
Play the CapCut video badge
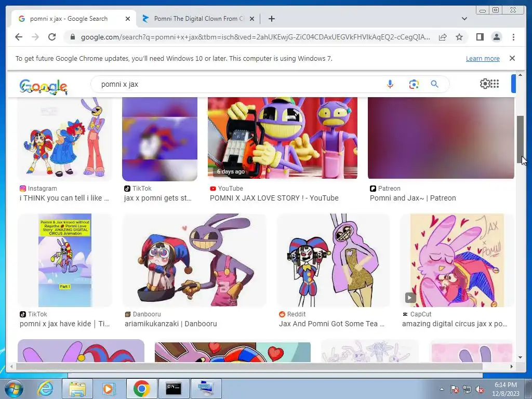[x=410, y=298]
